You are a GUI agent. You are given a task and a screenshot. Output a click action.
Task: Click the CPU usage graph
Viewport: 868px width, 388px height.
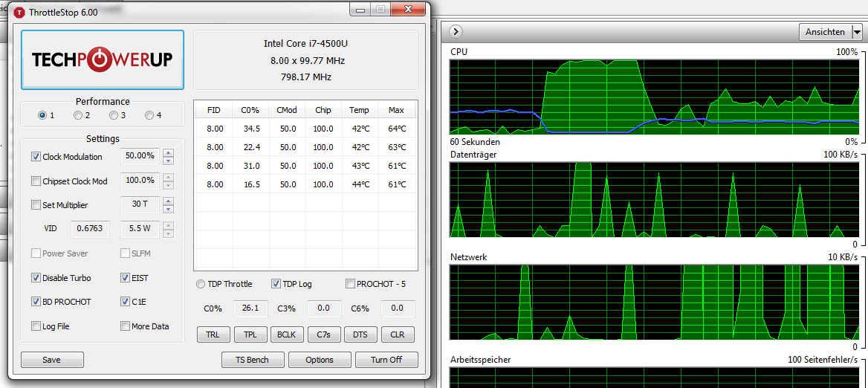[x=654, y=97]
